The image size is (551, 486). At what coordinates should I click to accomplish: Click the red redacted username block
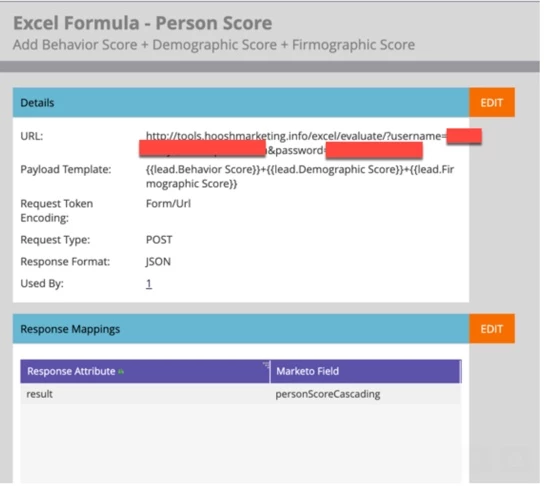[464, 136]
